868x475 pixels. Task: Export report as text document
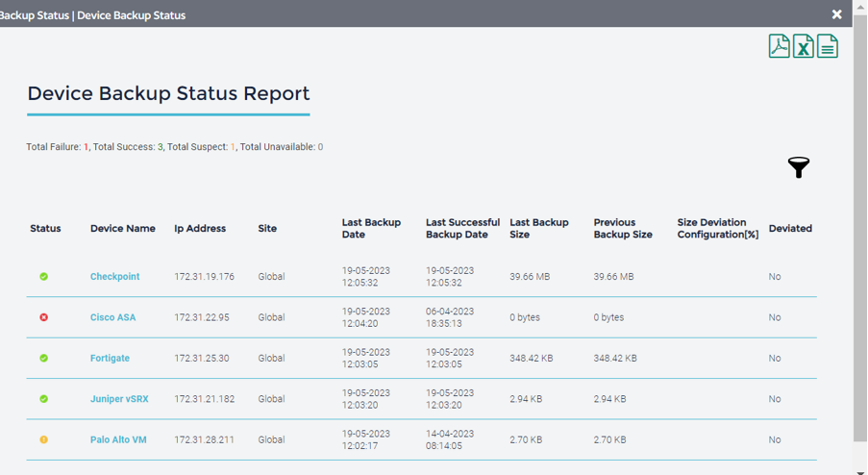pos(828,46)
